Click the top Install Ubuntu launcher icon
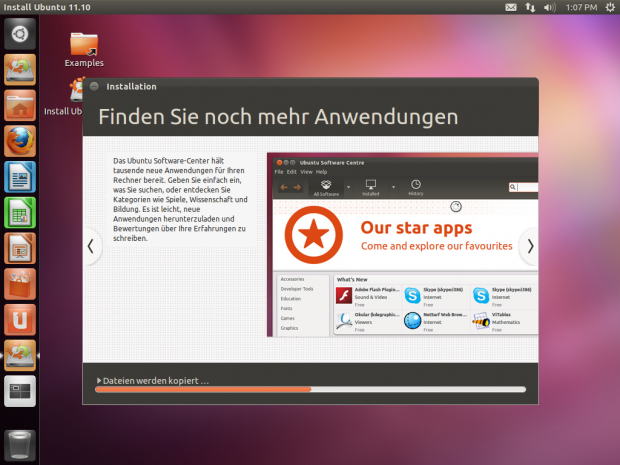 [x=20, y=70]
